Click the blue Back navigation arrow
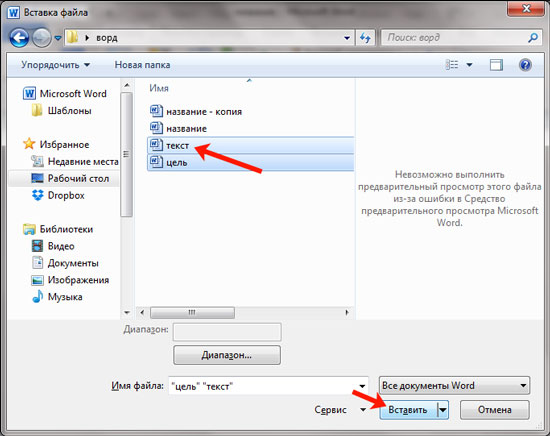Screen dimensions: 550x436 19,38
